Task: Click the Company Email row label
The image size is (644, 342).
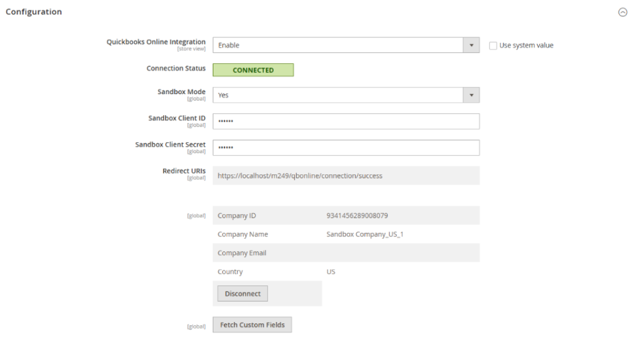Action: 242,253
